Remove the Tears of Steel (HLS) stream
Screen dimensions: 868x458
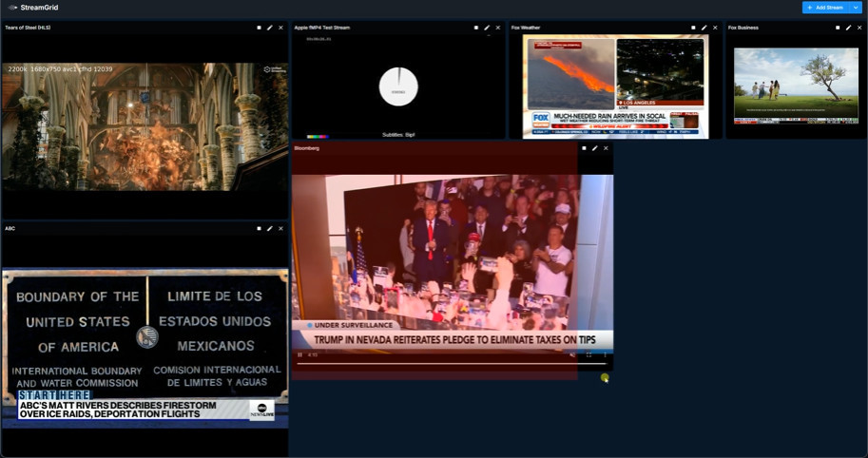pyautogui.click(x=280, y=28)
